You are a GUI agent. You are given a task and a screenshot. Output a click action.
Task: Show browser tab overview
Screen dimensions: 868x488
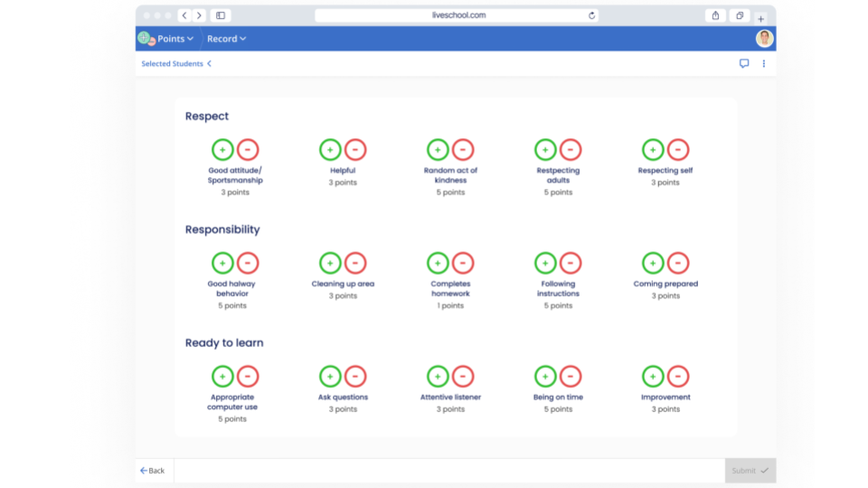[x=740, y=15]
